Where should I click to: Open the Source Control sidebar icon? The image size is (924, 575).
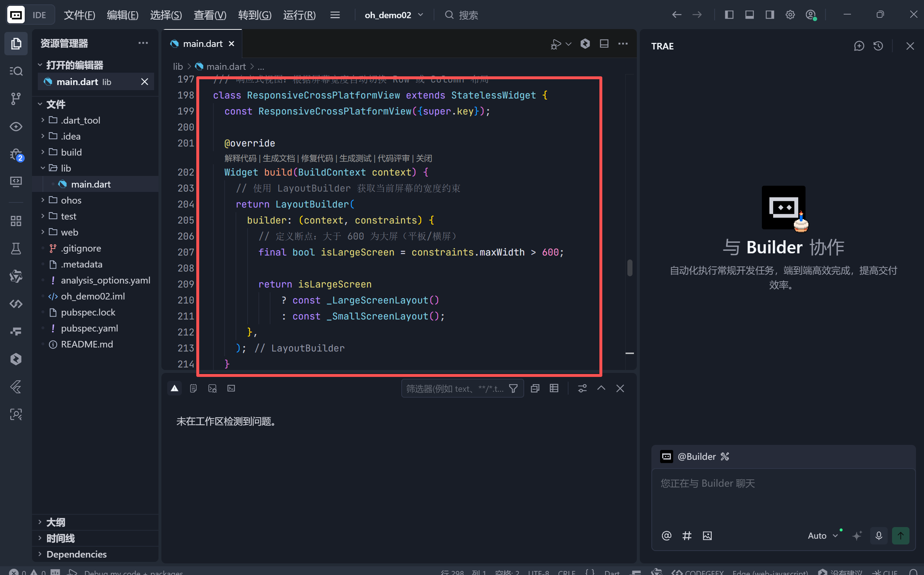point(16,98)
